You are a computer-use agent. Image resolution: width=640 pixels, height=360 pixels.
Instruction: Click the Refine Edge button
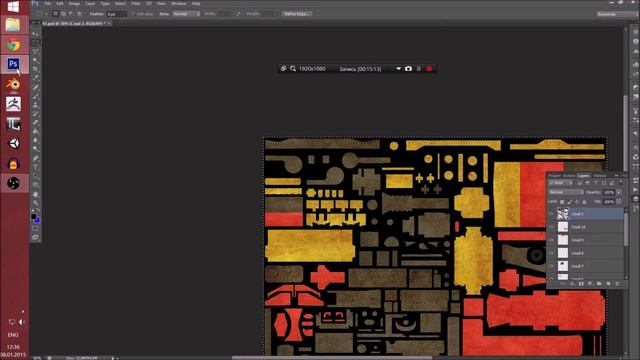click(x=297, y=13)
